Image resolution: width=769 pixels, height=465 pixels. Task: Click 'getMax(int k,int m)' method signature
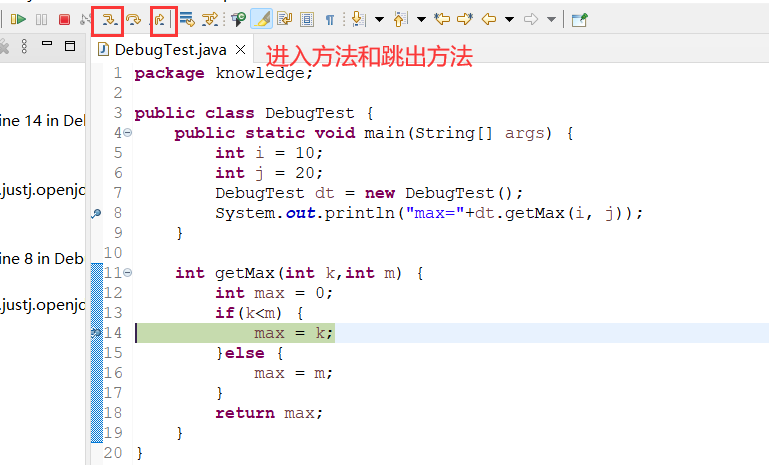(308, 273)
